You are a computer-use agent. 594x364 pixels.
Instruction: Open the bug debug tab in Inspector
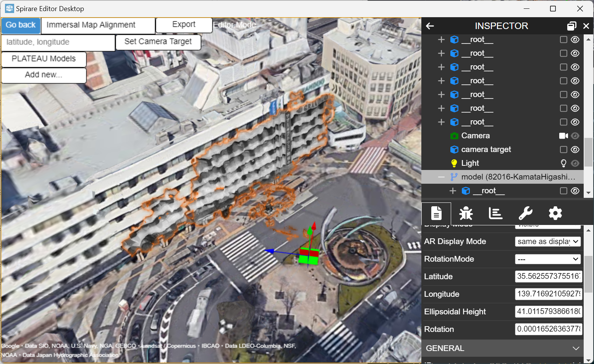(x=466, y=213)
